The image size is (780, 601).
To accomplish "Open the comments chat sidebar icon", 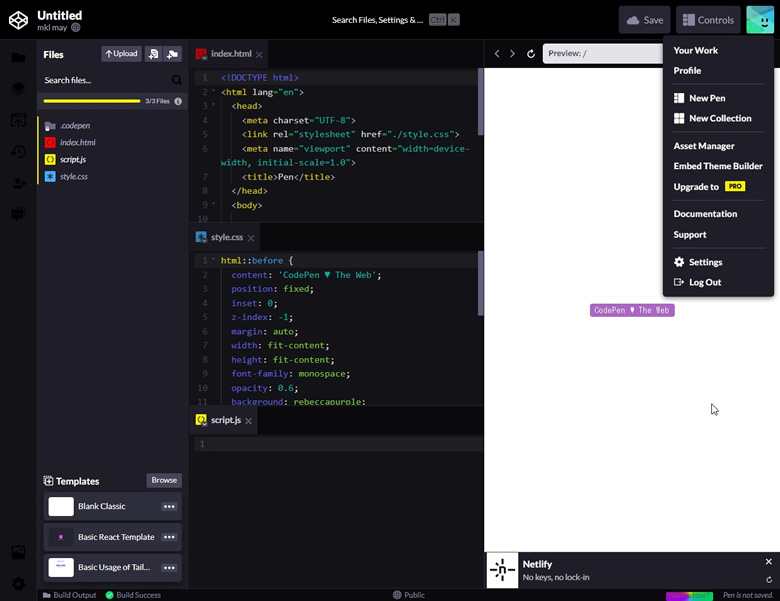I will 18,215.
